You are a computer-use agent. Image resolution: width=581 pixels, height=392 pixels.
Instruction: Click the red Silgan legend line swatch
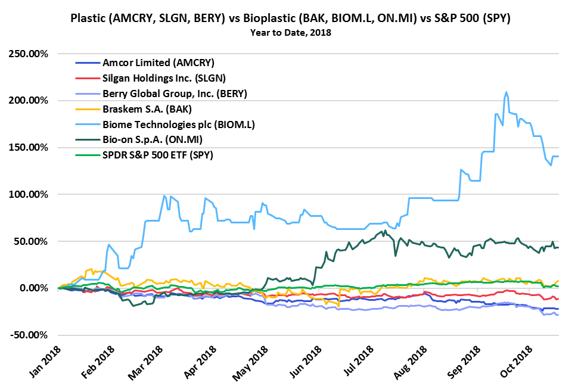pos(88,79)
